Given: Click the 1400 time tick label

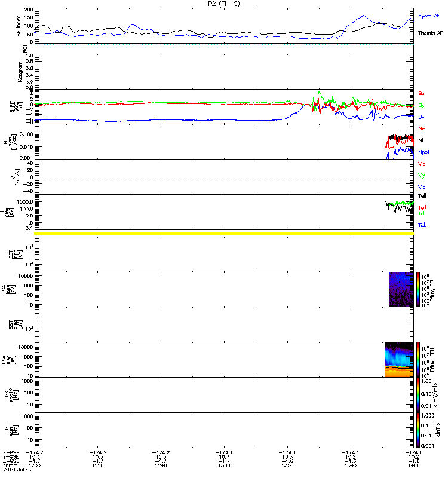Looking at the screenshot, I should click(413, 465).
